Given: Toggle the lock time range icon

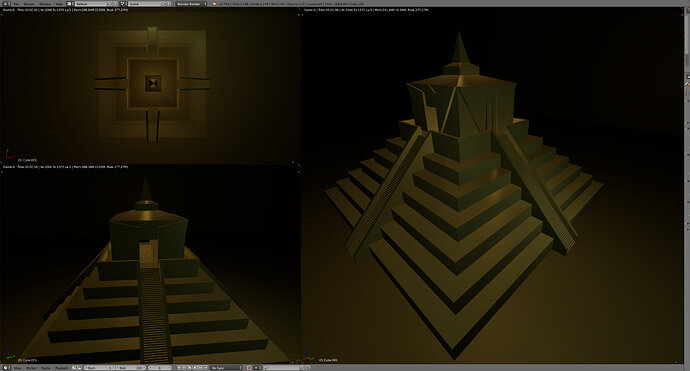Looking at the screenshot, I should coord(80,367).
